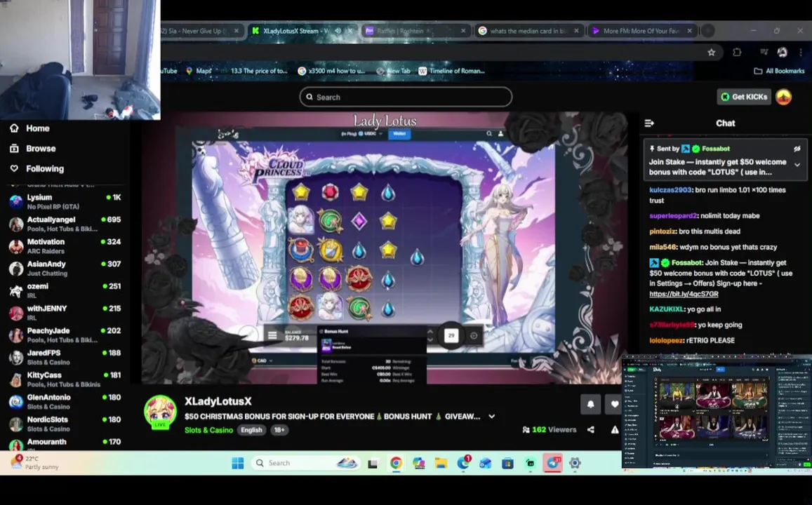Open x3500 m4 how to bookmark

point(331,71)
